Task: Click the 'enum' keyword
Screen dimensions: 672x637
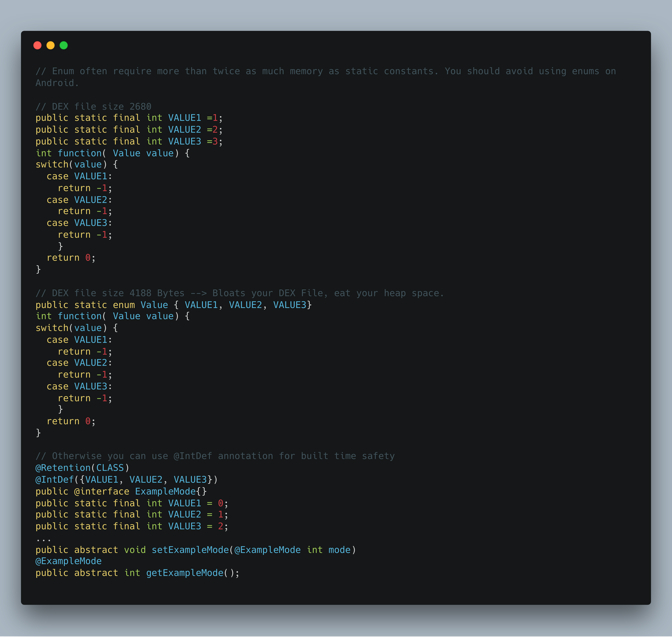Action: pyautogui.click(x=124, y=305)
